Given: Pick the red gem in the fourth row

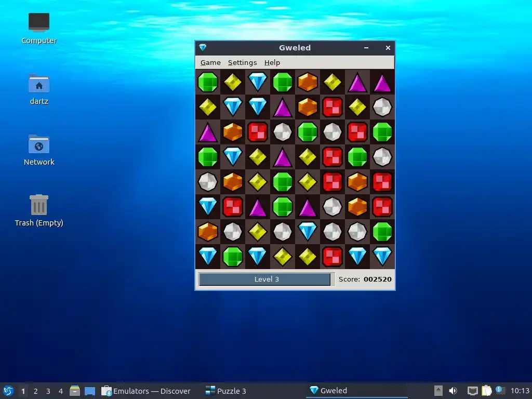Looking at the screenshot, I should (332, 157).
